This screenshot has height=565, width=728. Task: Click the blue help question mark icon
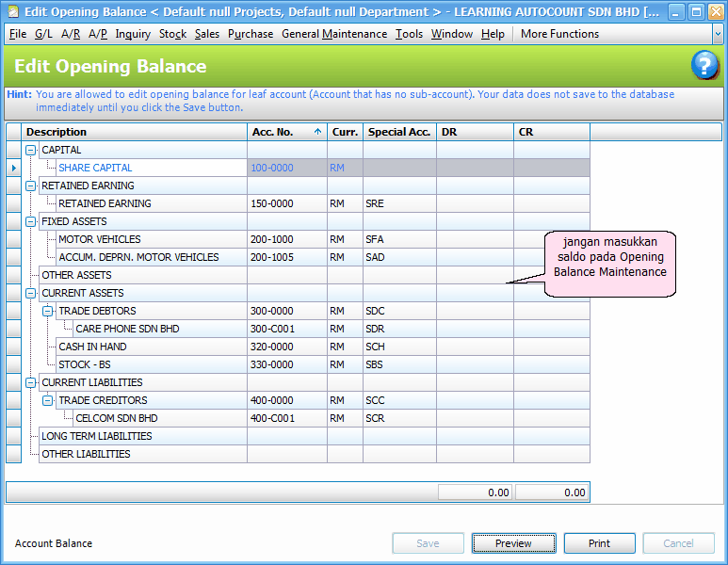tap(704, 66)
